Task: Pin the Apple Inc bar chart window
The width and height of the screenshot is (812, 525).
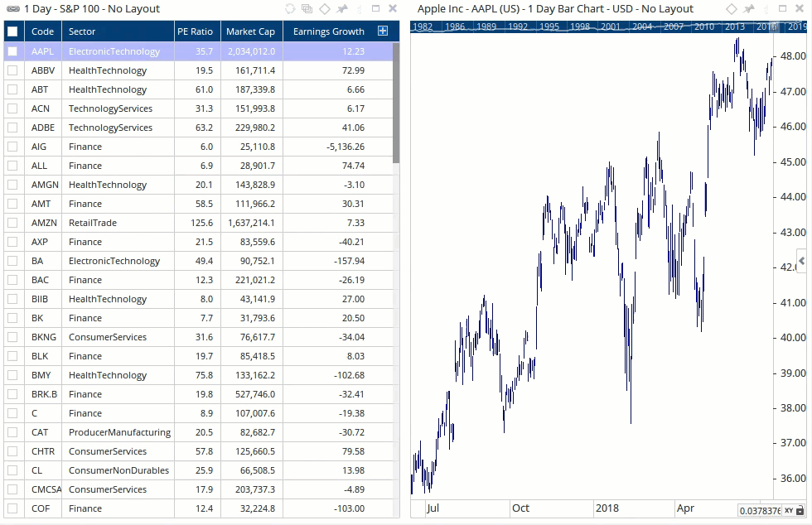Action: [749, 9]
